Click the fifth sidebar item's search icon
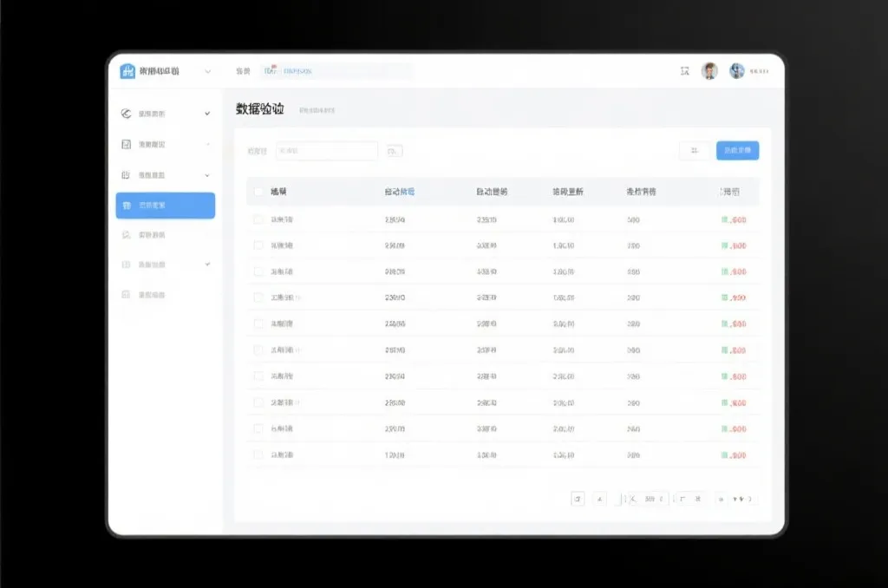 click(127, 234)
